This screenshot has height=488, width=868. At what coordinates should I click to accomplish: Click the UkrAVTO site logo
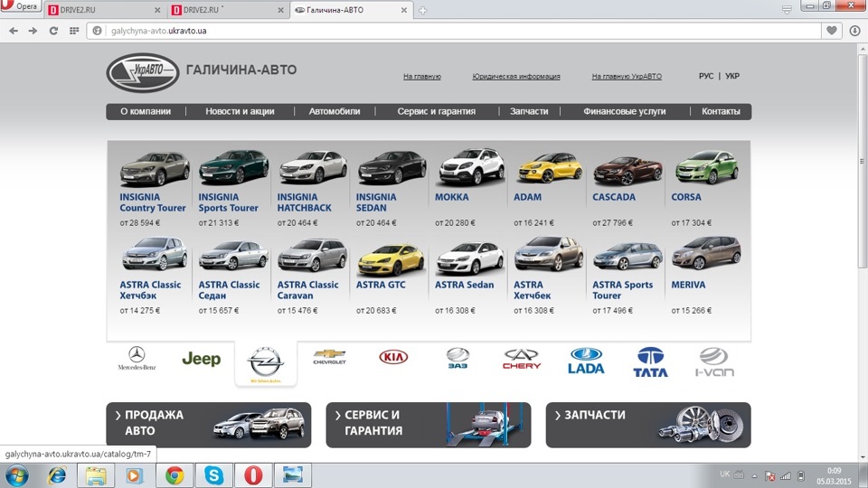[x=143, y=72]
